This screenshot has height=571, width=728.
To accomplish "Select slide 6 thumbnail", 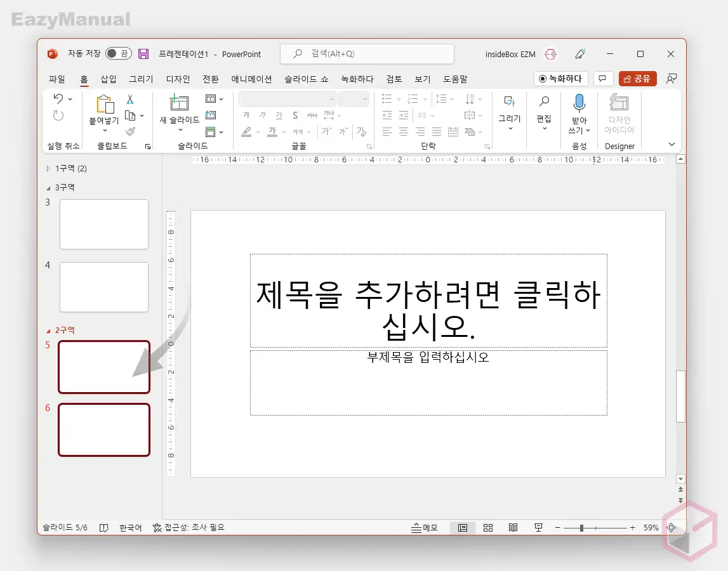I will pyautogui.click(x=104, y=430).
